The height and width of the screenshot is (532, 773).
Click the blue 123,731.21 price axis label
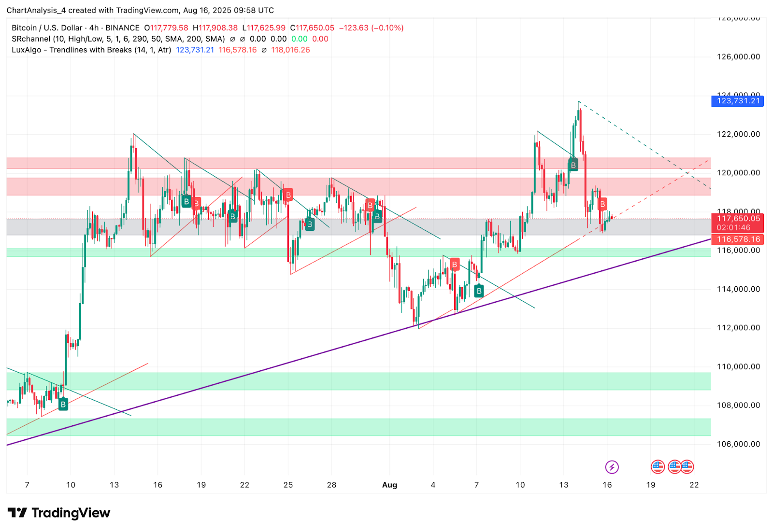[737, 101]
